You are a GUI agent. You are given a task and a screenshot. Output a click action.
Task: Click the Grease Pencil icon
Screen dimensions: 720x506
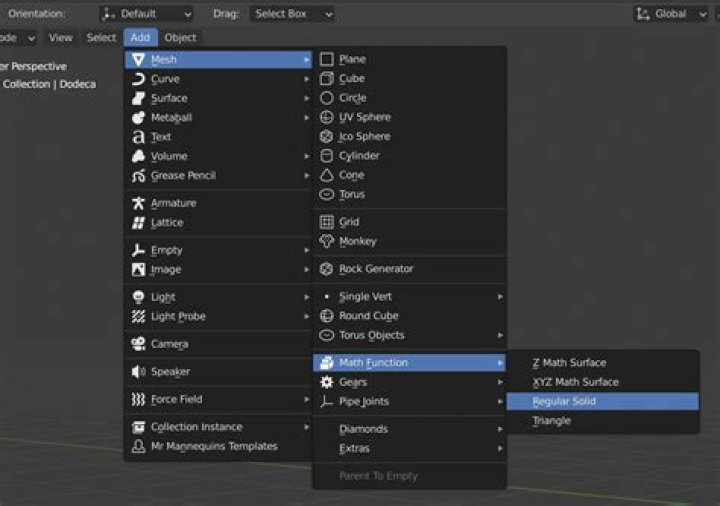[138, 175]
